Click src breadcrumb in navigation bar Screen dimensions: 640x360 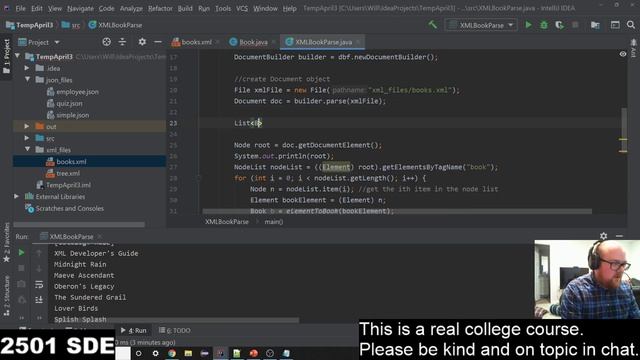tap(71, 25)
